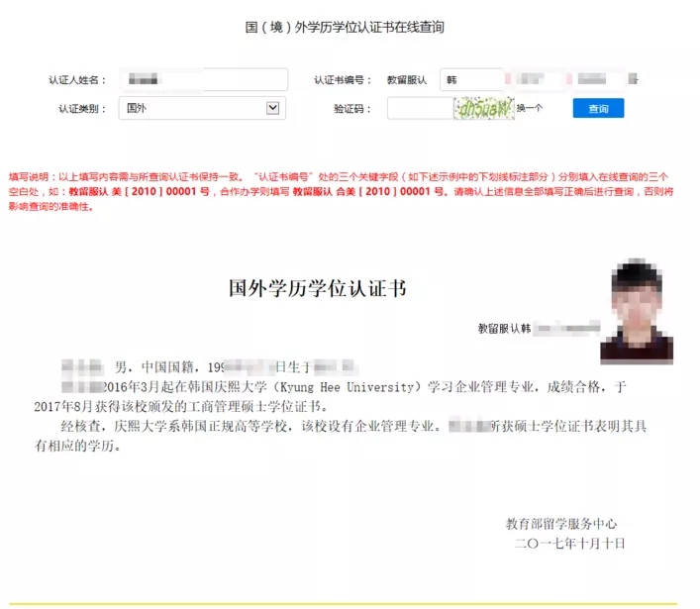Click the 教留服认 prefix beside number fields
Screen dimensions: 700x609
click(x=406, y=80)
